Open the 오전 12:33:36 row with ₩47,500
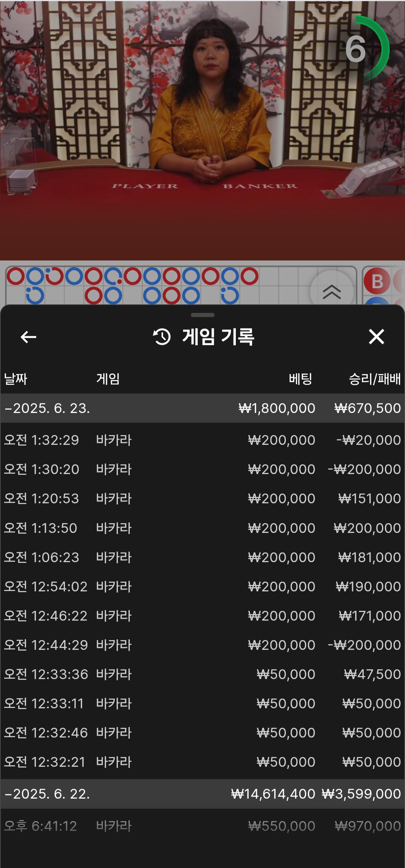Screen dimensions: 405x868 click(202, 674)
